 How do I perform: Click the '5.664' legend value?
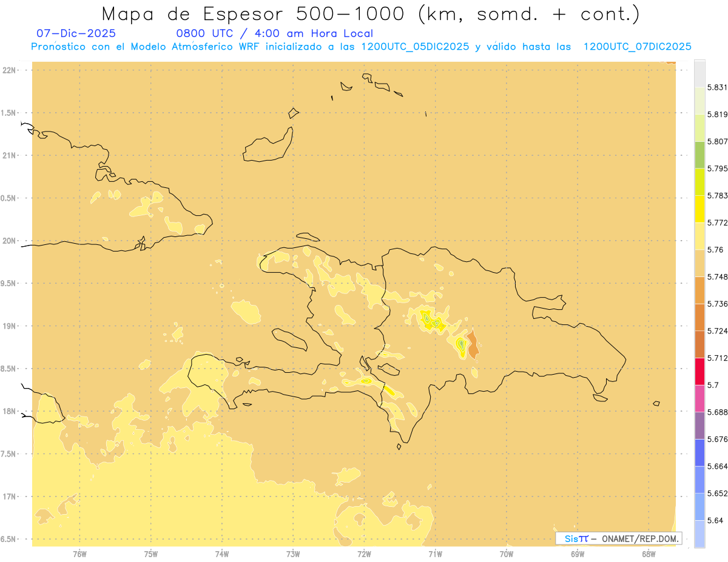pos(717,466)
